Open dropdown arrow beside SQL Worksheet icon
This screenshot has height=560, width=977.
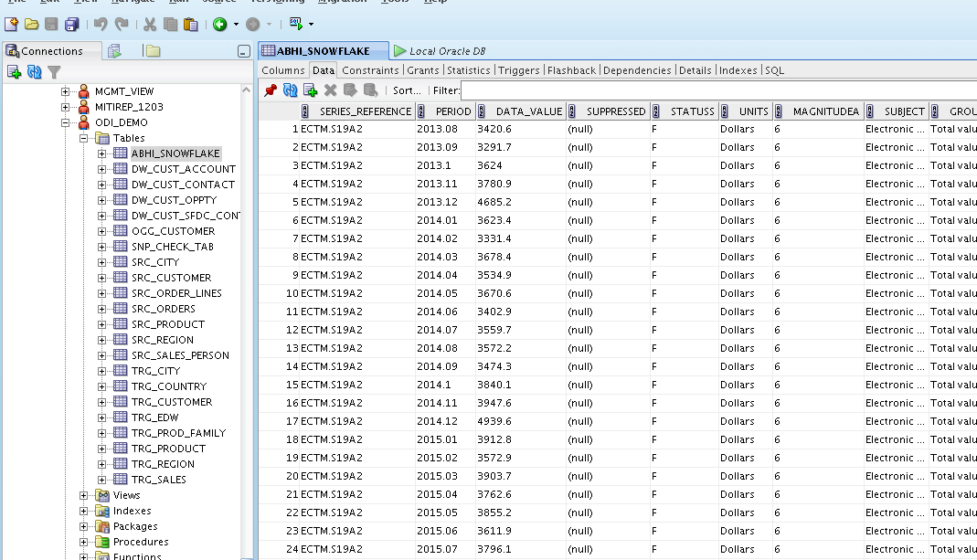[x=311, y=24]
